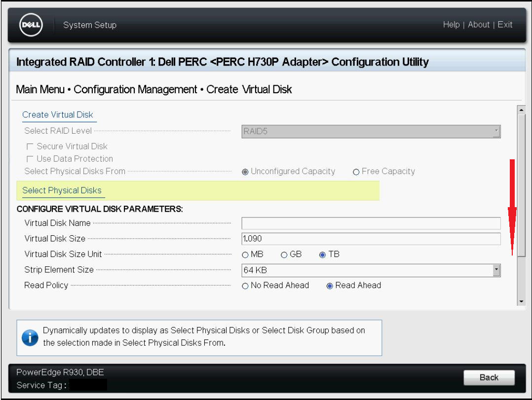The height and width of the screenshot is (400, 532).
Task: Open the About link
Action: tap(479, 25)
